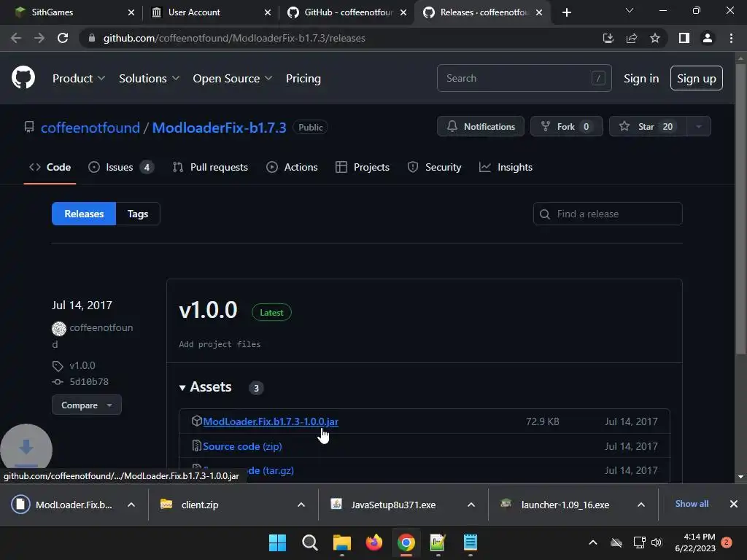The width and height of the screenshot is (747, 560).
Task: Launch Firefox from the taskbar
Action: [x=374, y=542]
